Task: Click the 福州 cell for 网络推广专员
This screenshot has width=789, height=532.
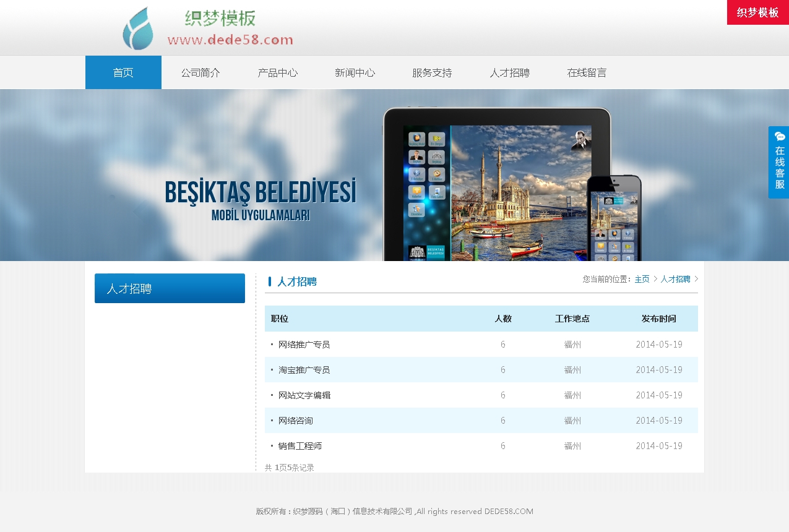Action: [572, 345]
